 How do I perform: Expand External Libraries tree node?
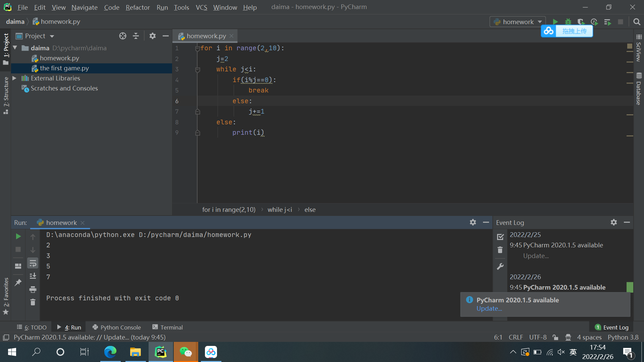(14, 78)
